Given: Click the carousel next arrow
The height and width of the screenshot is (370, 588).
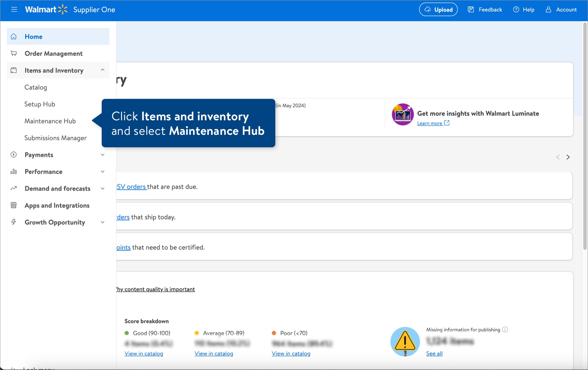Looking at the screenshot, I should pyautogui.click(x=568, y=157).
